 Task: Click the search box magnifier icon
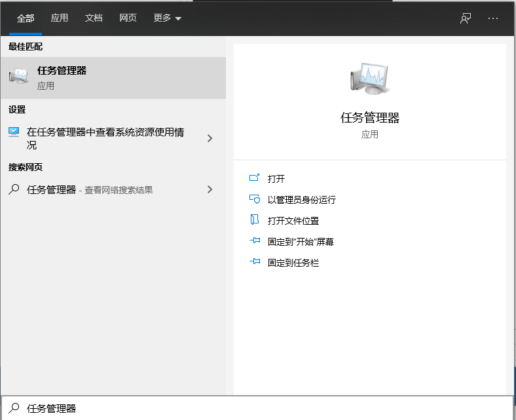(x=14, y=408)
